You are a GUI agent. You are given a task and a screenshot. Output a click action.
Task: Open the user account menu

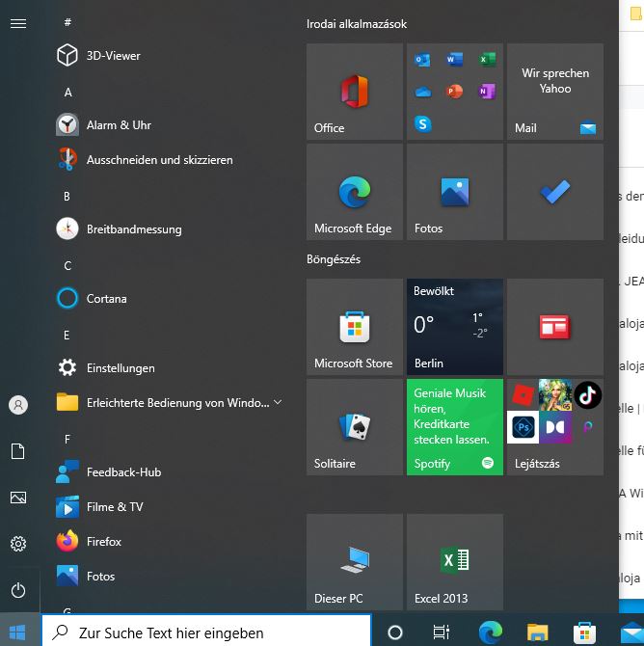click(18, 405)
